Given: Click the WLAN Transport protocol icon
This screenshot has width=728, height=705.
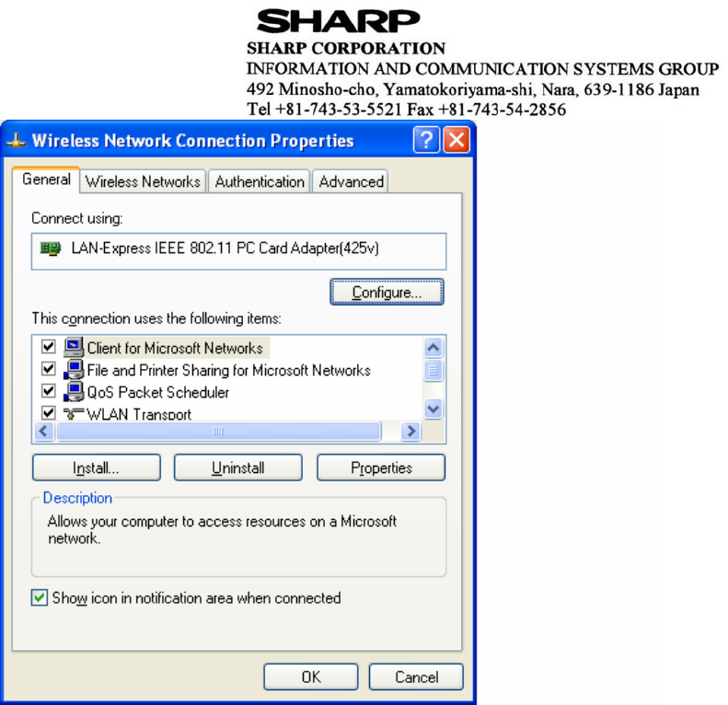Looking at the screenshot, I should (x=74, y=413).
